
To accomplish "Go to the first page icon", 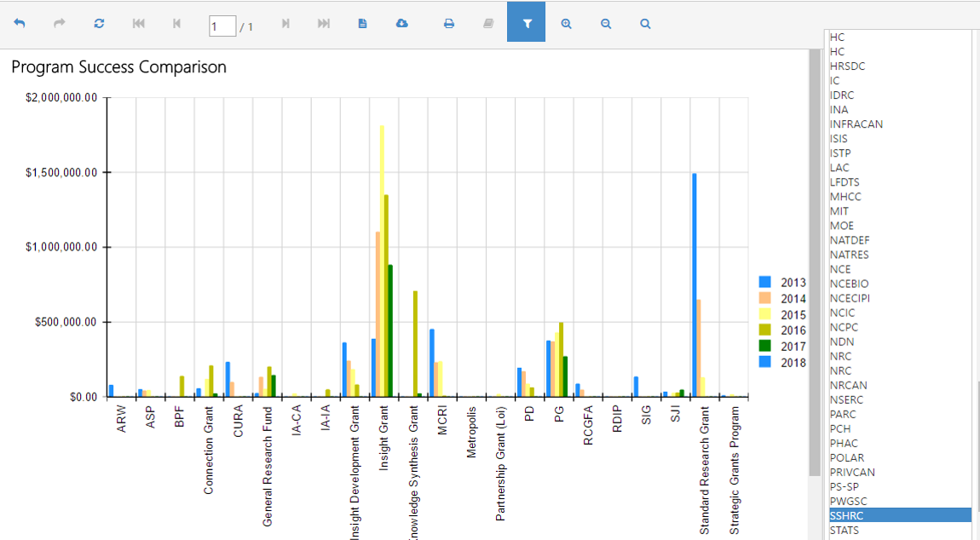I will pos(139,24).
